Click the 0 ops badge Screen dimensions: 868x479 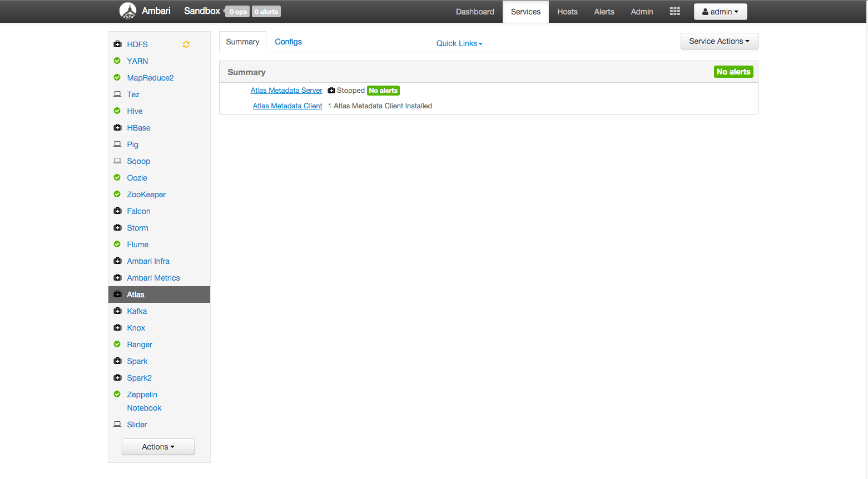pyautogui.click(x=237, y=12)
